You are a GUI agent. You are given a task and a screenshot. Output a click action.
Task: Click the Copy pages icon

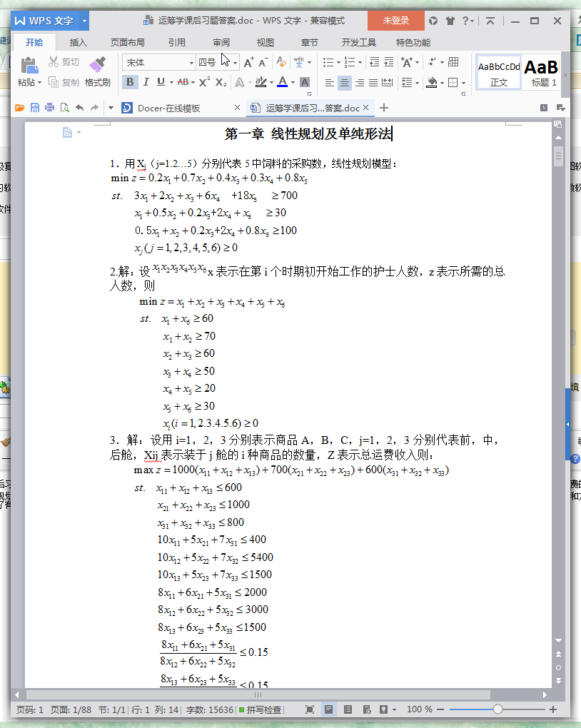coord(54,82)
